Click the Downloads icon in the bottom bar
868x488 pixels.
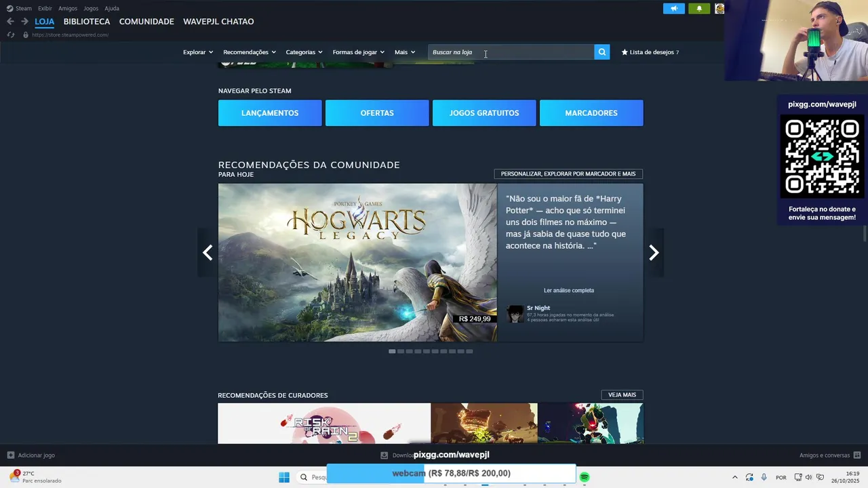click(x=384, y=455)
